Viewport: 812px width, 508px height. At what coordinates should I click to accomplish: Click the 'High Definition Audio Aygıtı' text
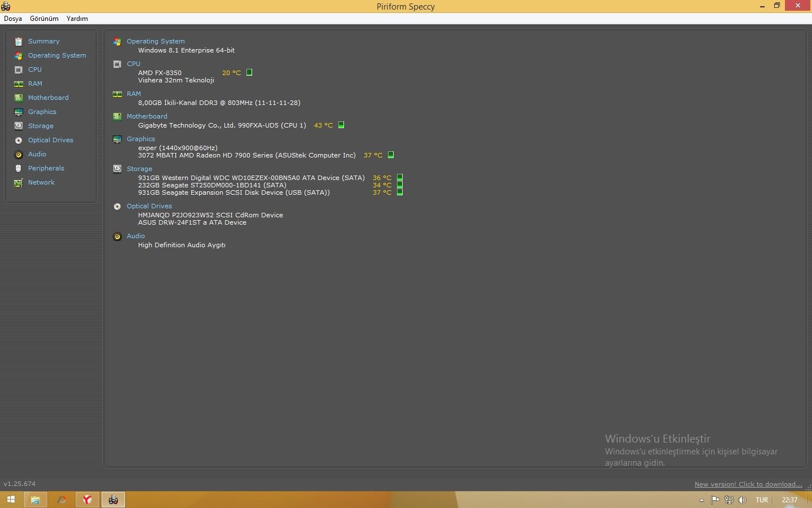pos(182,245)
